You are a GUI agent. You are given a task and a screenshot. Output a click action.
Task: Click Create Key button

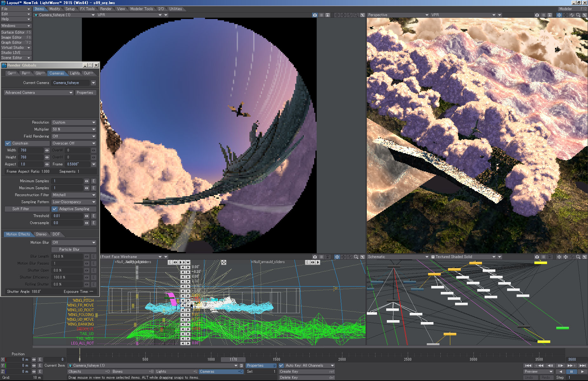[307, 371]
